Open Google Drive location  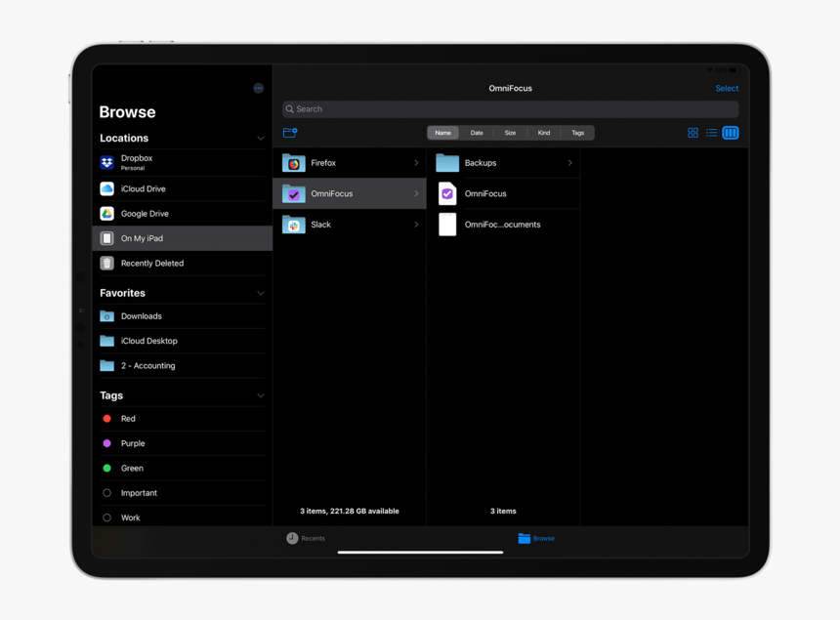[x=182, y=213]
